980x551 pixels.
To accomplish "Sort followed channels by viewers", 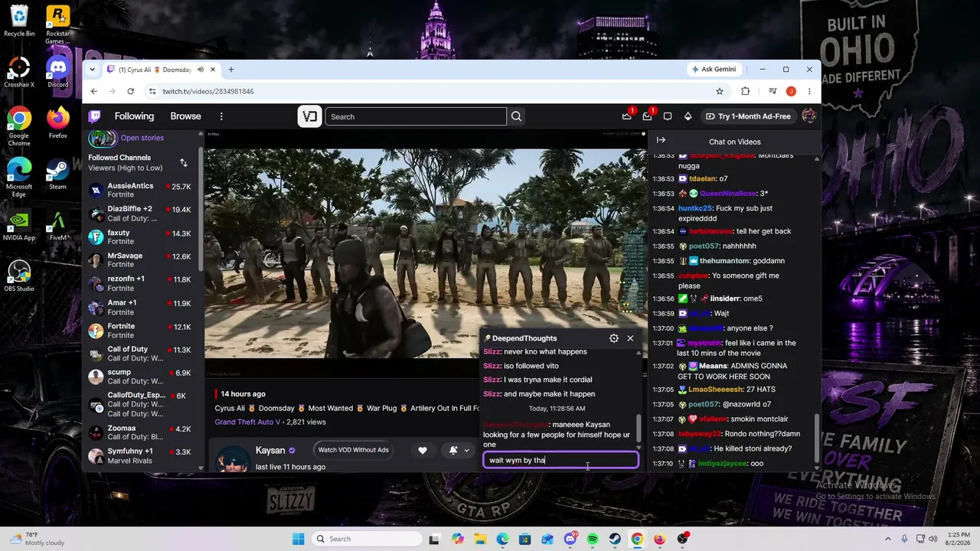I will coord(184,162).
